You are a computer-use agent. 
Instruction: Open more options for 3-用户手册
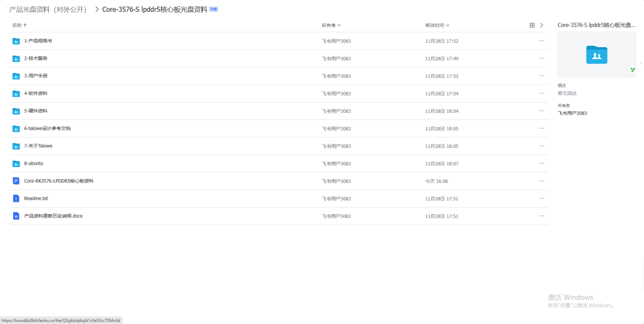(x=541, y=76)
